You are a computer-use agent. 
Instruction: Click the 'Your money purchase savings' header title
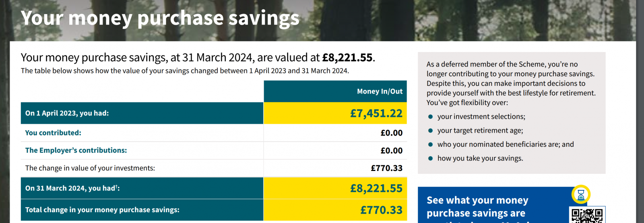pyautogui.click(x=160, y=18)
